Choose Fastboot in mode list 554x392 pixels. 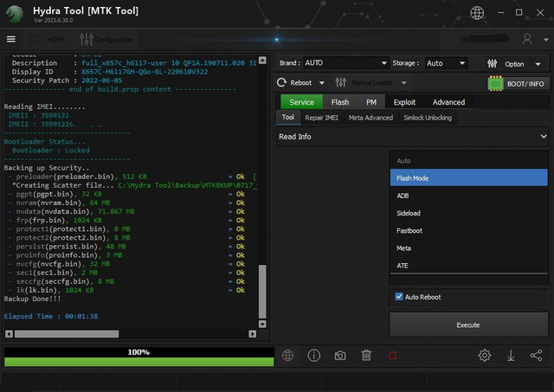coord(469,230)
